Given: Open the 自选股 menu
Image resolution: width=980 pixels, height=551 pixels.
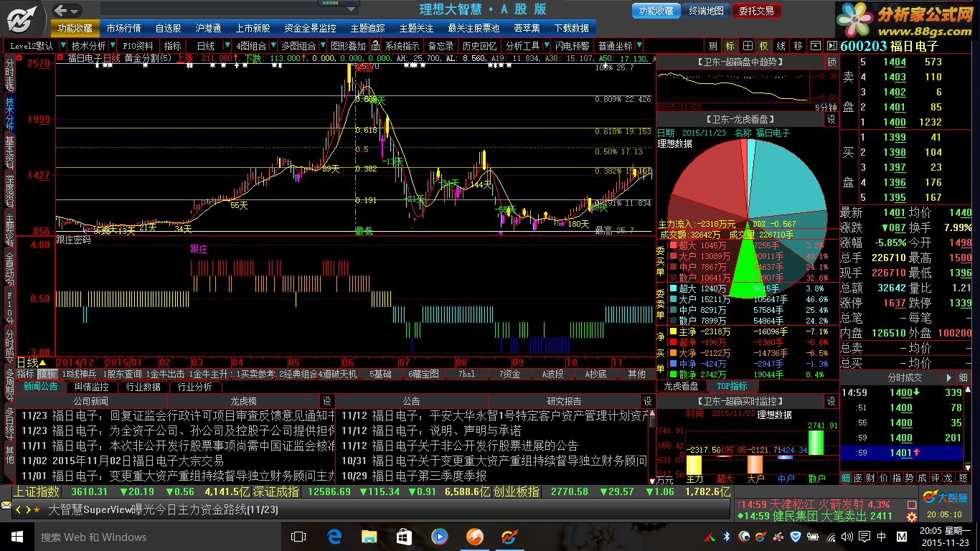Looking at the screenshot, I should pos(168,29).
